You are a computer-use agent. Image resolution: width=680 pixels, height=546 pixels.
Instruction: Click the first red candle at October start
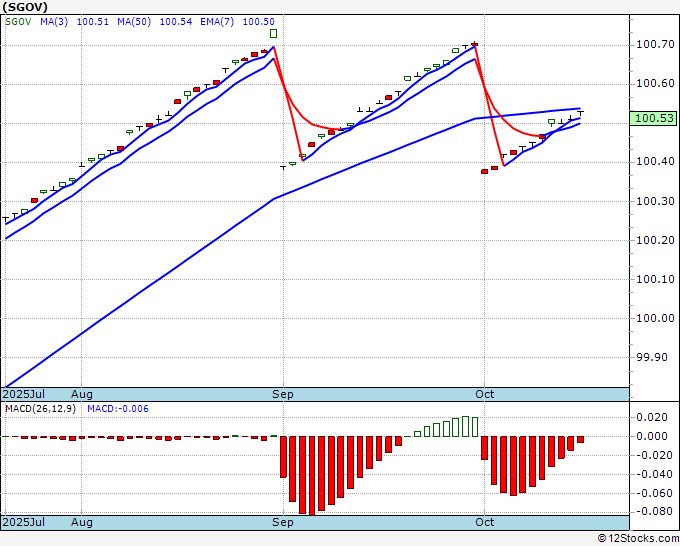[484, 172]
